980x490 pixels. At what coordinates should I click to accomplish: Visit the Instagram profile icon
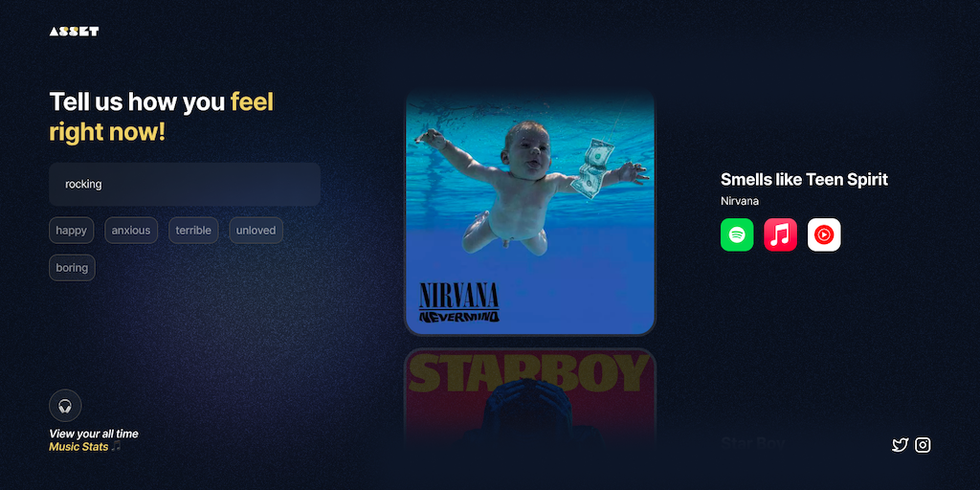click(923, 445)
